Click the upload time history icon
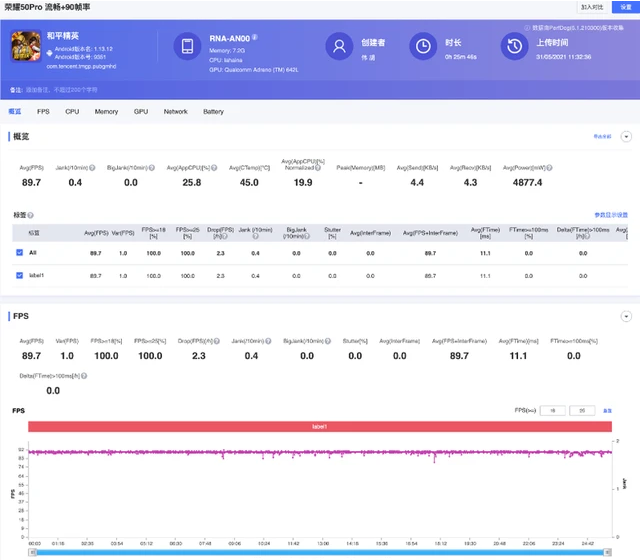 click(514, 46)
